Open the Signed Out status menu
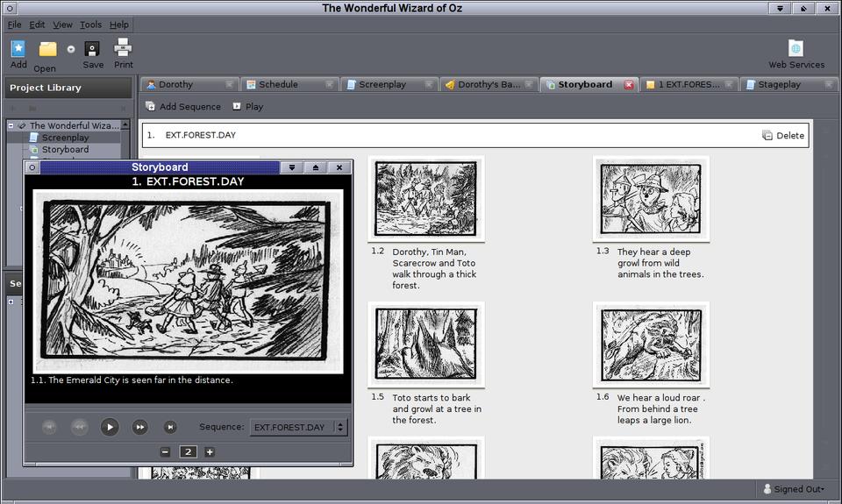The image size is (842, 504). point(793,489)
